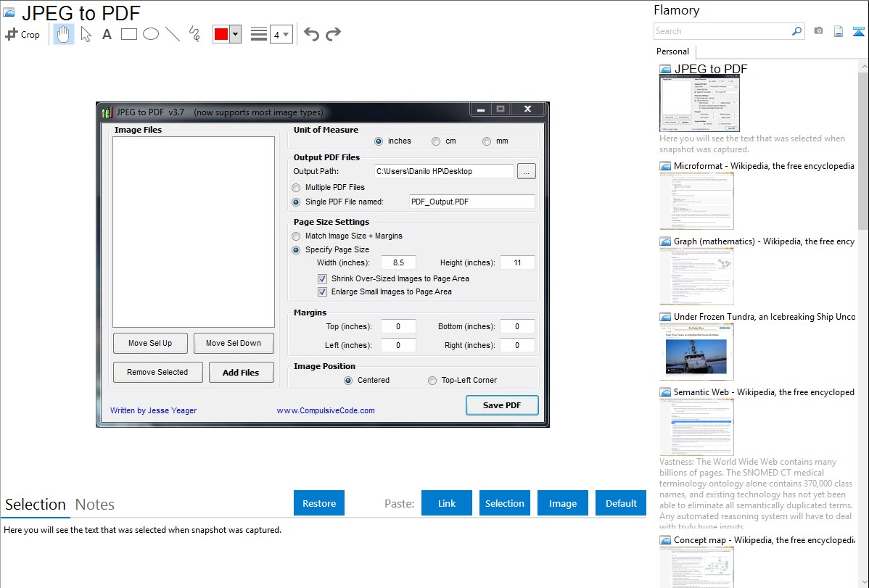Viewport: 869px width, 588px height.
Task: Click the Move Sel Up button
Action: pos(150,343)
